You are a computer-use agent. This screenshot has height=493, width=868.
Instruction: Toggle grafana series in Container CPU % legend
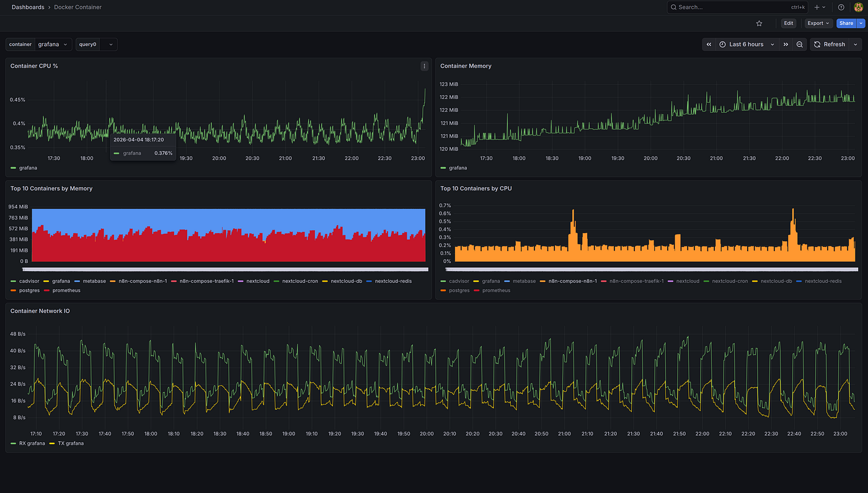(x=29, y=168)
